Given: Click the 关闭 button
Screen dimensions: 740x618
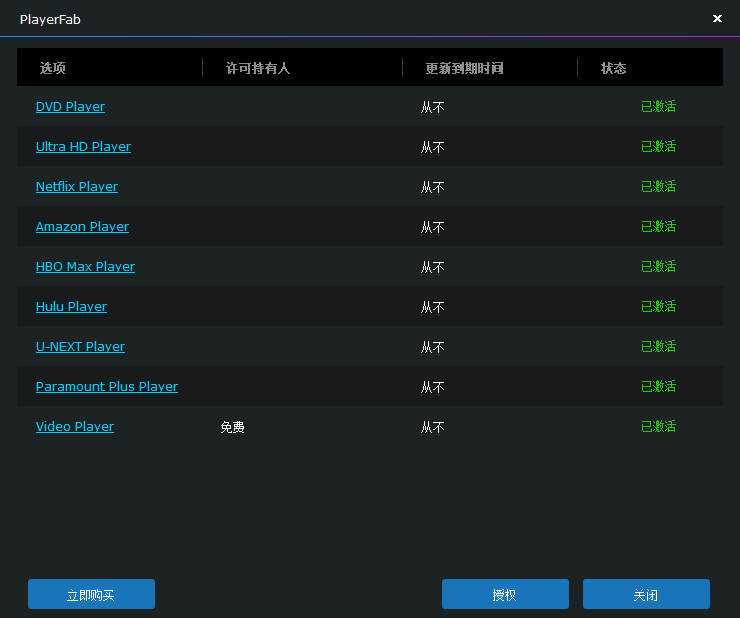Looking at the screenshot, I should (x=646, y=594).
